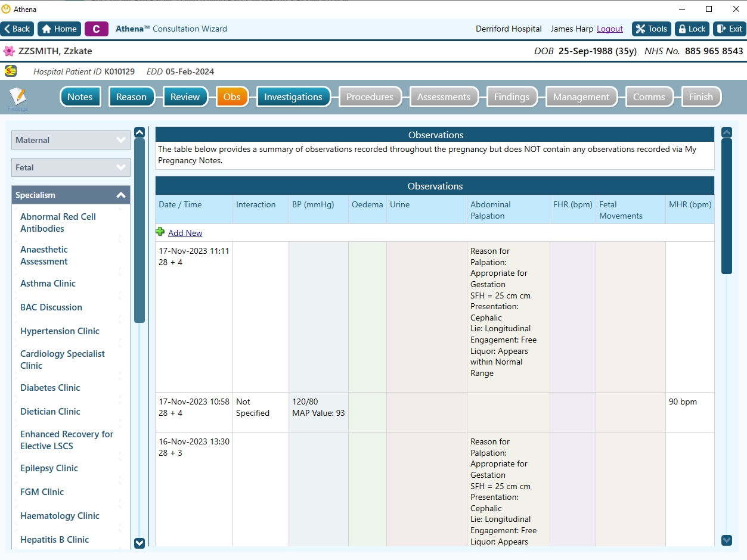
Task: Open the Reason step
Action: click(131, 97)
